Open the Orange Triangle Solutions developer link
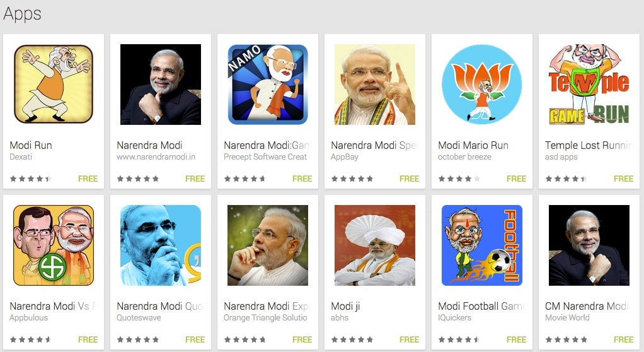The height and width of the screenshot is (352, 644). (x=265, y=317)
